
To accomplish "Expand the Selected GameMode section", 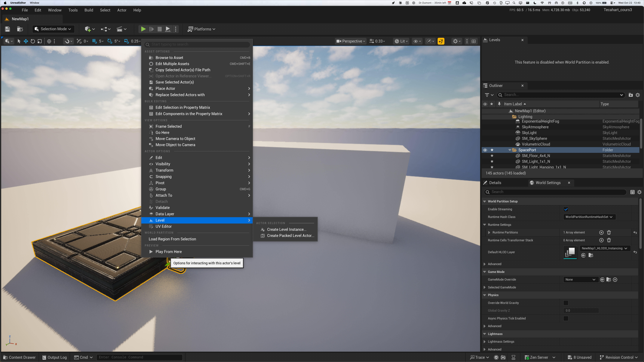I will click(485, 287).
